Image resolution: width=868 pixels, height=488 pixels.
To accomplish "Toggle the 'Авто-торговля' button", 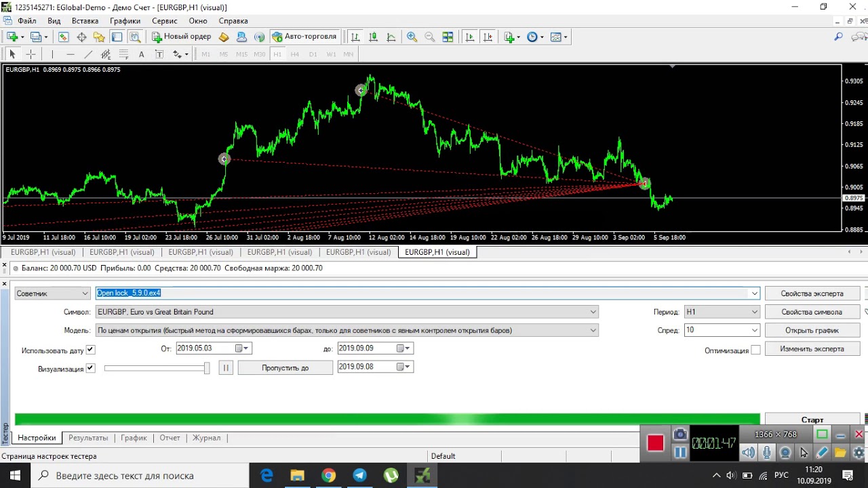I will (x=304, y=37).
